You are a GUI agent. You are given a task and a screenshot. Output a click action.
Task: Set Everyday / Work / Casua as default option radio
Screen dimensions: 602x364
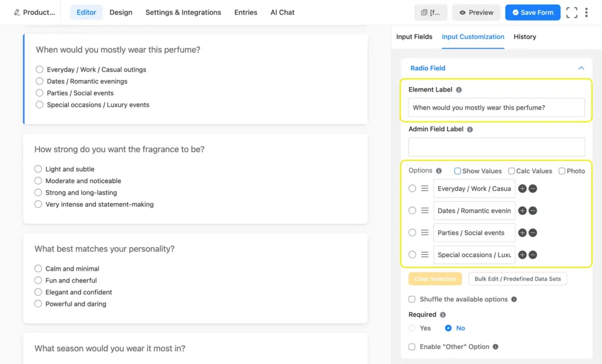[412, 188]
